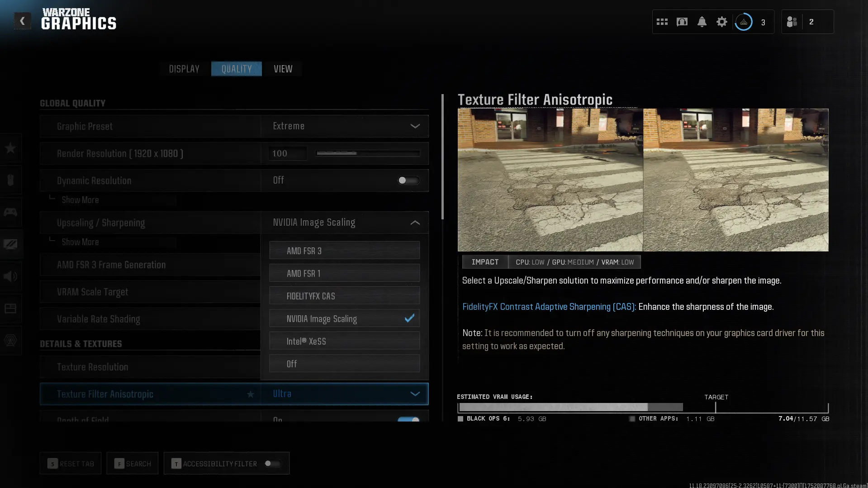The image size is (868, 488).
Task: Favorite Texture Filter Anisotropic with the star
Action: (x=251, y=394)
